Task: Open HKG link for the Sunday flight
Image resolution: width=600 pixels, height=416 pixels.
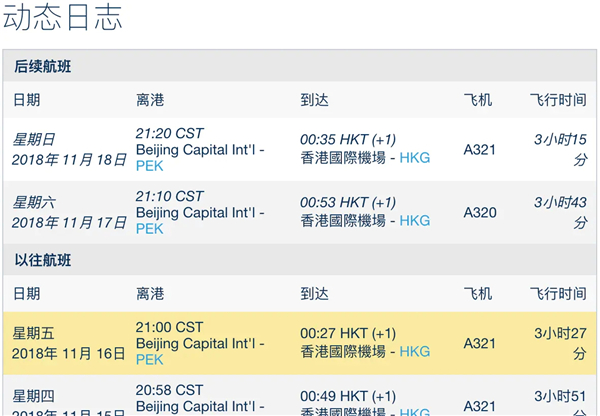Action: [x=415, y=158]
